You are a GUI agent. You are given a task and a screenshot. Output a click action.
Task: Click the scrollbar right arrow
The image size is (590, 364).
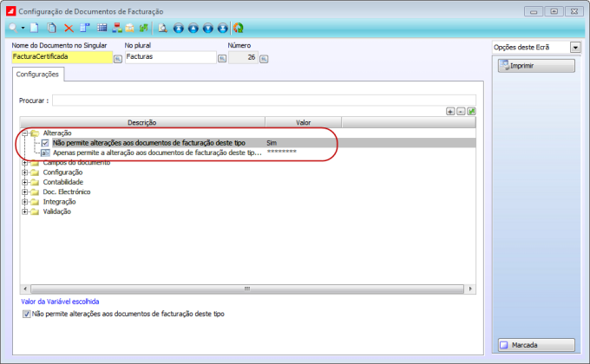tap(470, 289)
